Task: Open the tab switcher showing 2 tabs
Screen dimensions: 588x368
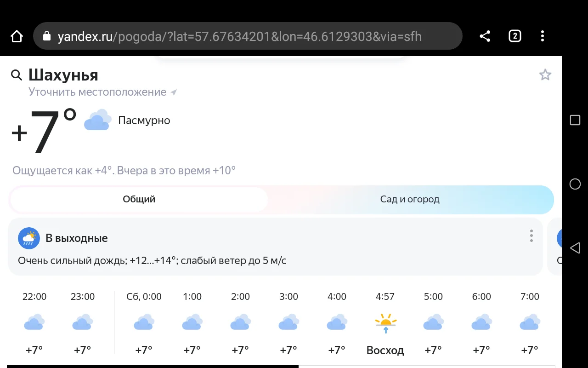Action: coord(514,35)
